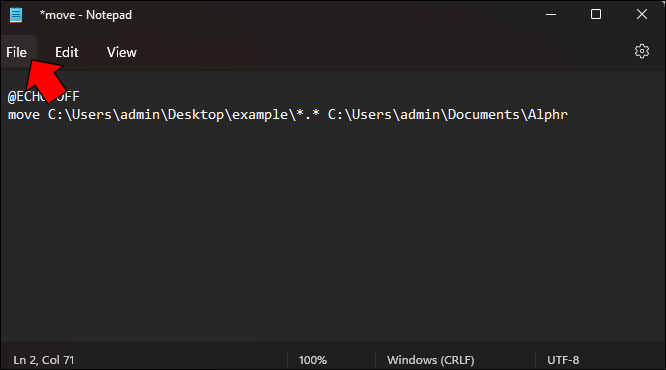Screen dimensions: 666x370
Task: Minimize the Notepad window
Action: pyautogui.click(x=551, y=14)
